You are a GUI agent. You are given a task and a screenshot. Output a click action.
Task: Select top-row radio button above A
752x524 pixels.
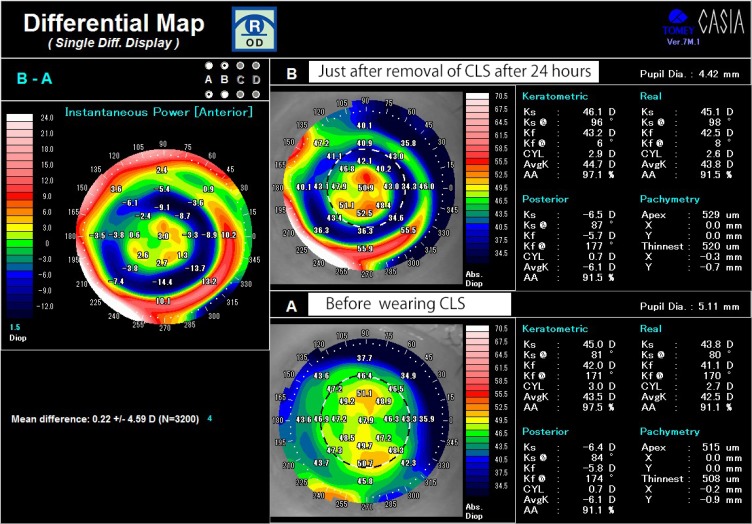209,66
